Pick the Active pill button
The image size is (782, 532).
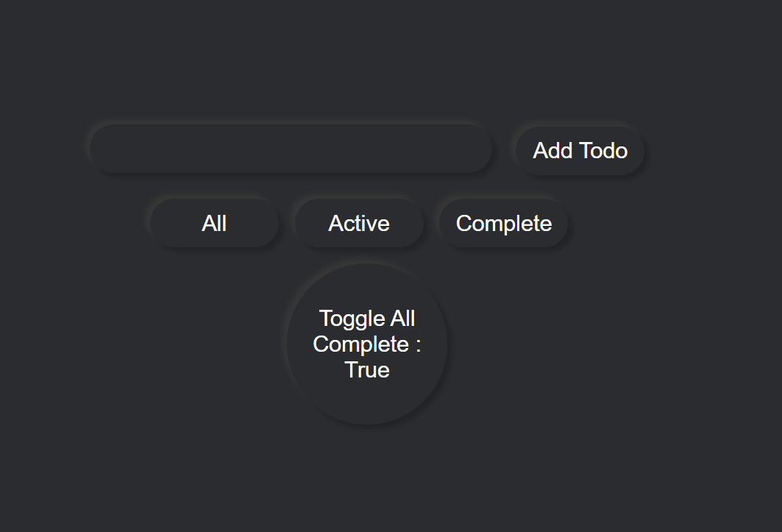pos(359,223)
